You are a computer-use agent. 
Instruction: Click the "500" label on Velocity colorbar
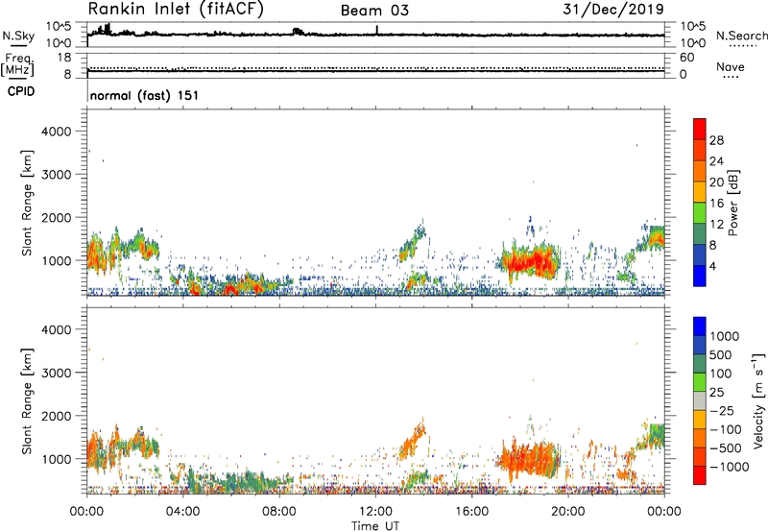(721, 354)
